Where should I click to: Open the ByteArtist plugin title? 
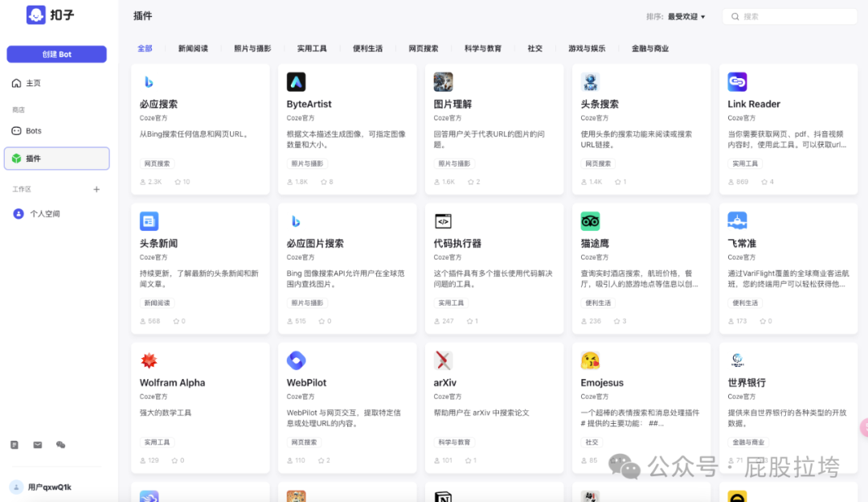click(309, 104)
